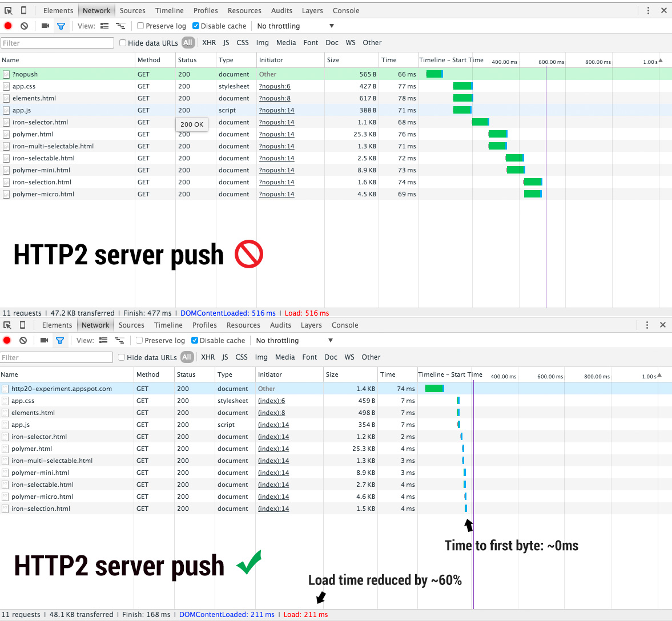
Task: Click app.js file name in top panel
Action: click(x=22, y=110)
